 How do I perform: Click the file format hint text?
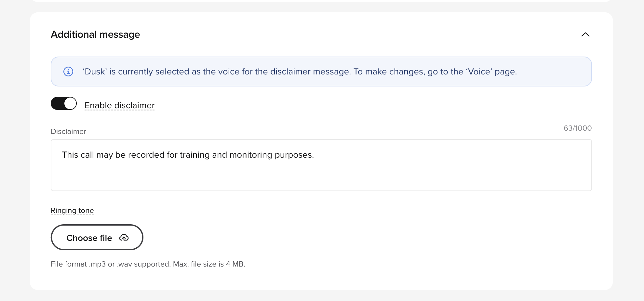click(148, 264)
